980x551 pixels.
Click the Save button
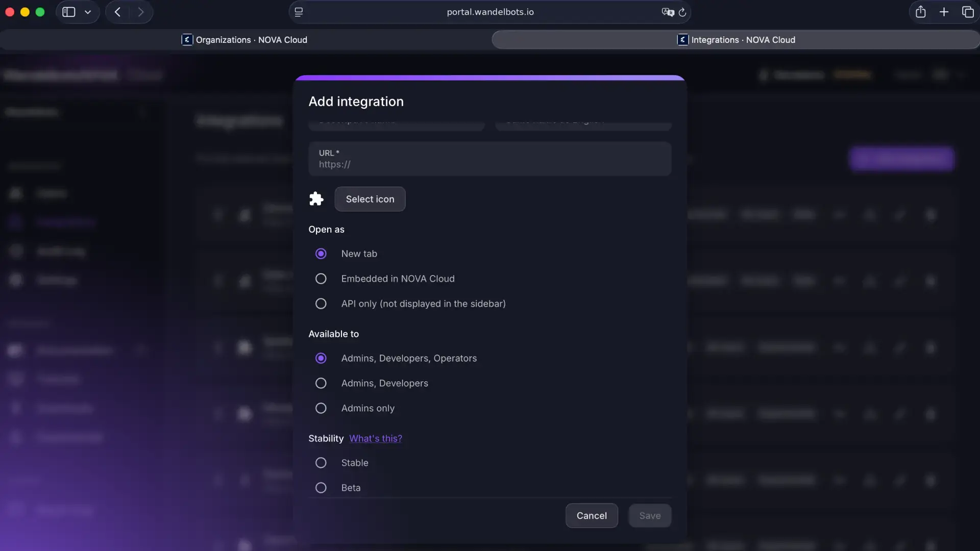(x=650, y=516)
